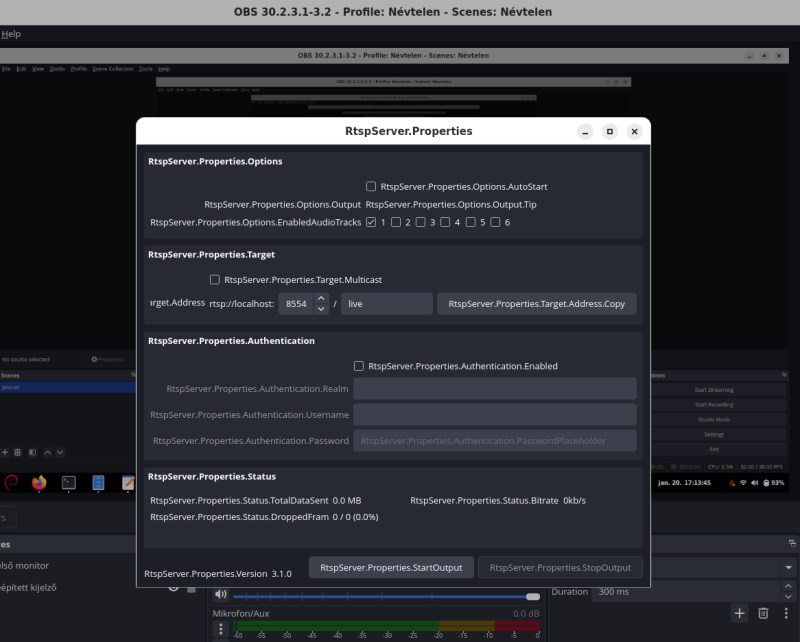Click the Properties button in the preview
Screen dimensions: 800x642
pyautogui.click(x=108, y=359)
